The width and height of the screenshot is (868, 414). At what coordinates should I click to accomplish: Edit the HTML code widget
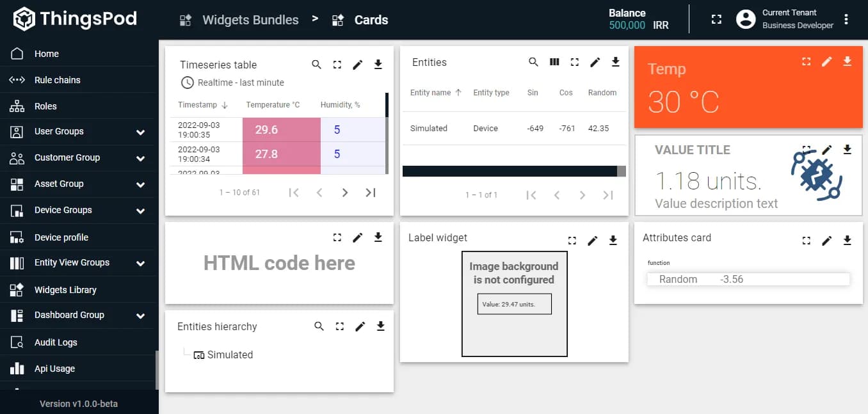(357, 237)
